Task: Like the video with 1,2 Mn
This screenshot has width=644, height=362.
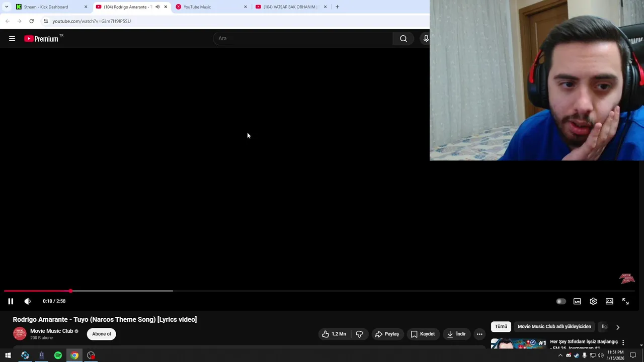Action: (x=335, y=334)
